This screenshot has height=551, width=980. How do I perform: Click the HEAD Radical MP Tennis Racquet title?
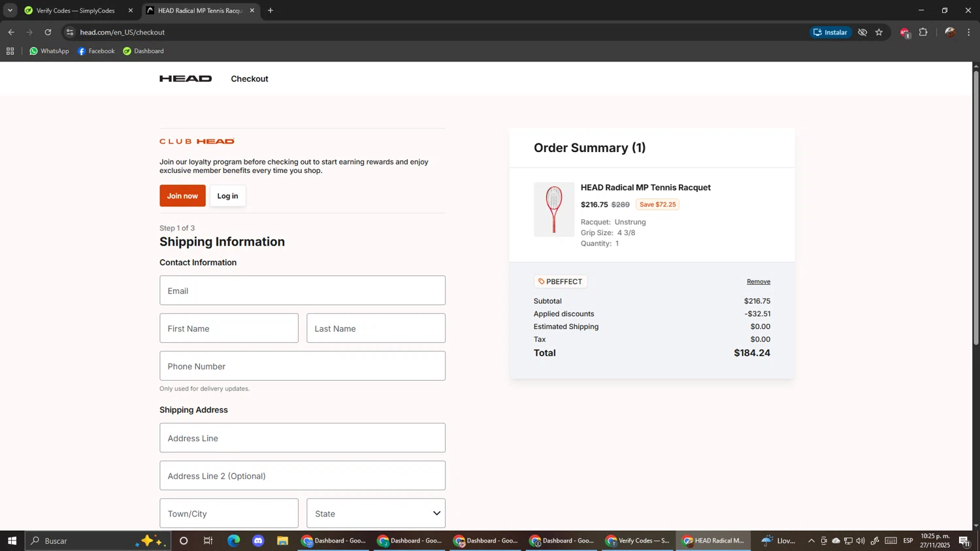(x=645, y=188)
